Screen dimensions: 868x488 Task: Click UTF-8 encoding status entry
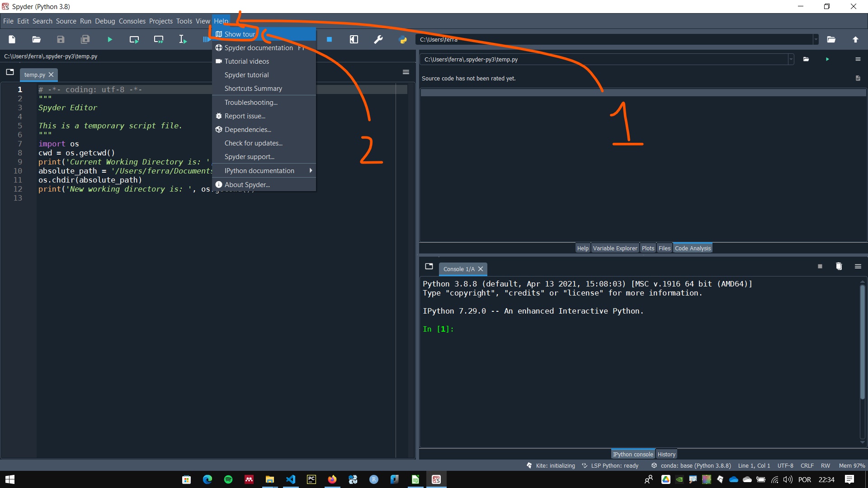click(785, 466)
